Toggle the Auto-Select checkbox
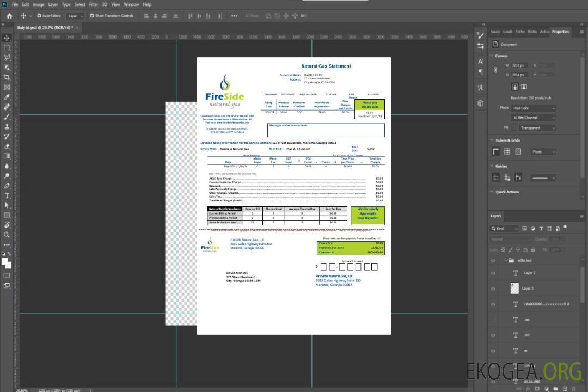The height and width of the screenshot is (392, 588). (x=39, y=16)
